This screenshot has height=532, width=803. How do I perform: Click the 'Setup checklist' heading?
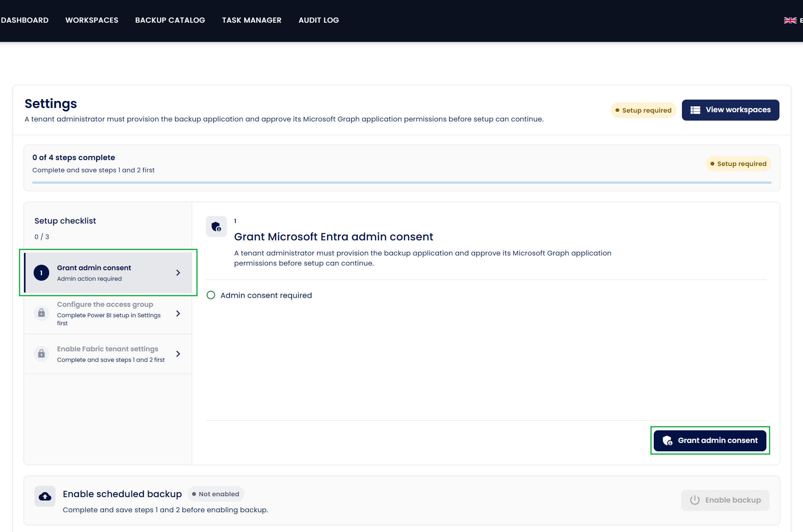click(65, 221)
